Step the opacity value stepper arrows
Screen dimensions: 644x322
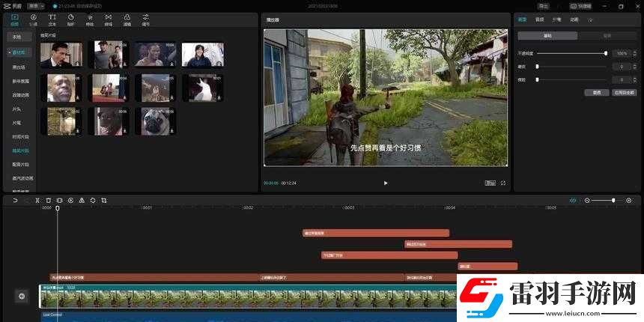(634, 53)
